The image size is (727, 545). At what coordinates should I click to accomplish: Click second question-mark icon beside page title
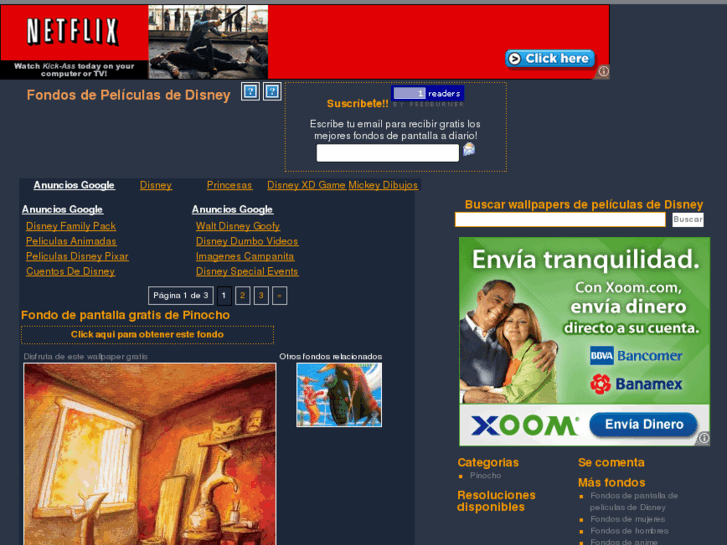coord(272,91)
